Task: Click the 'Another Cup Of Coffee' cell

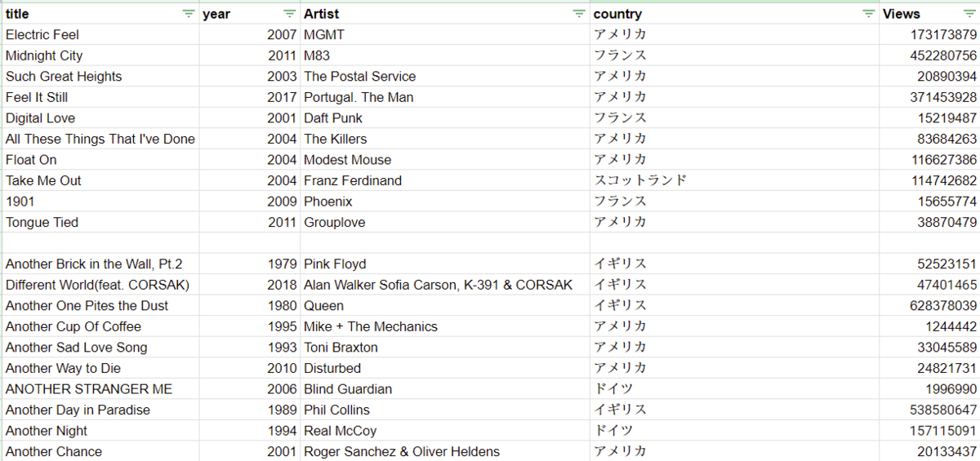Action: 100,326
